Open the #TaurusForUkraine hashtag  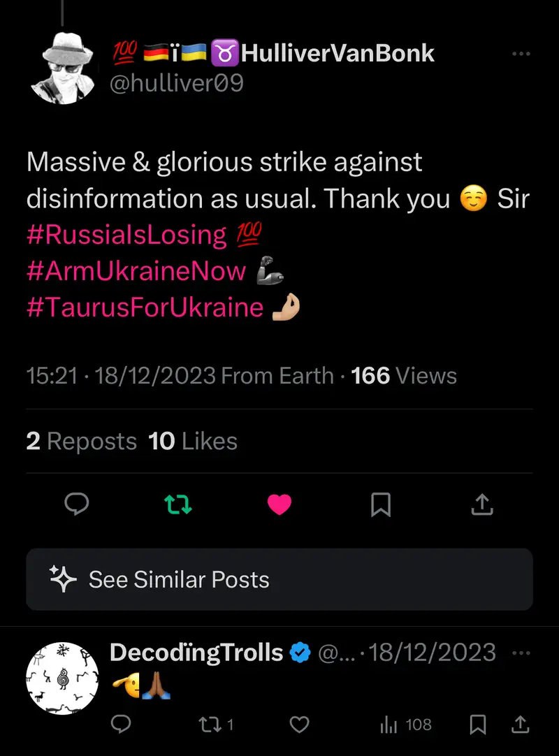[145, 307]
